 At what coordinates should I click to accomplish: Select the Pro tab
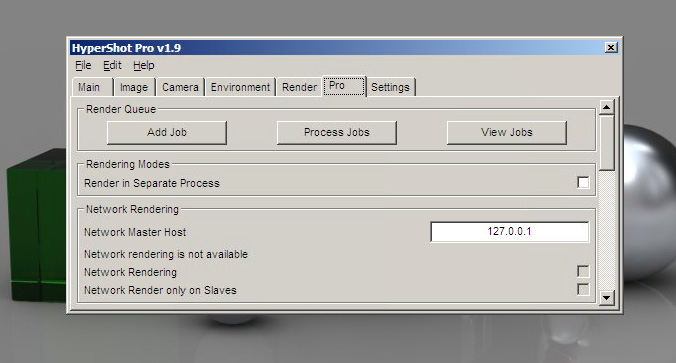[344, 86]
